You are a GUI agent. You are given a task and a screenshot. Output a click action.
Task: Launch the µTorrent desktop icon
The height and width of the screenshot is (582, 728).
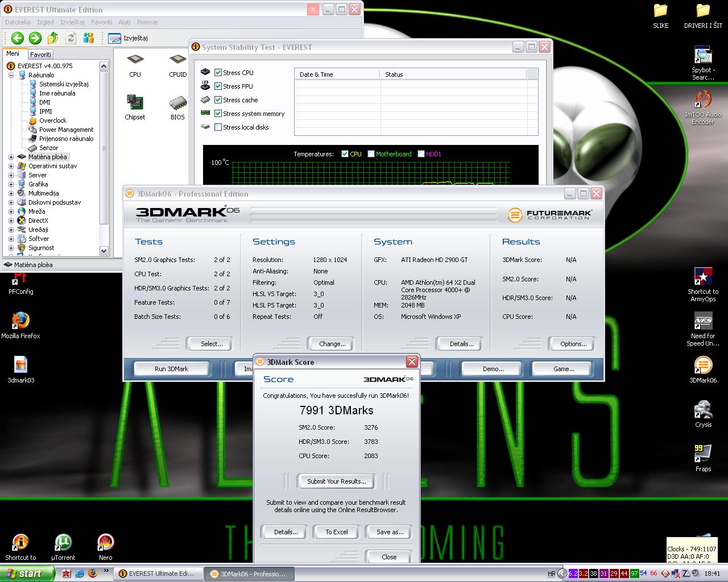coord(63,547)
